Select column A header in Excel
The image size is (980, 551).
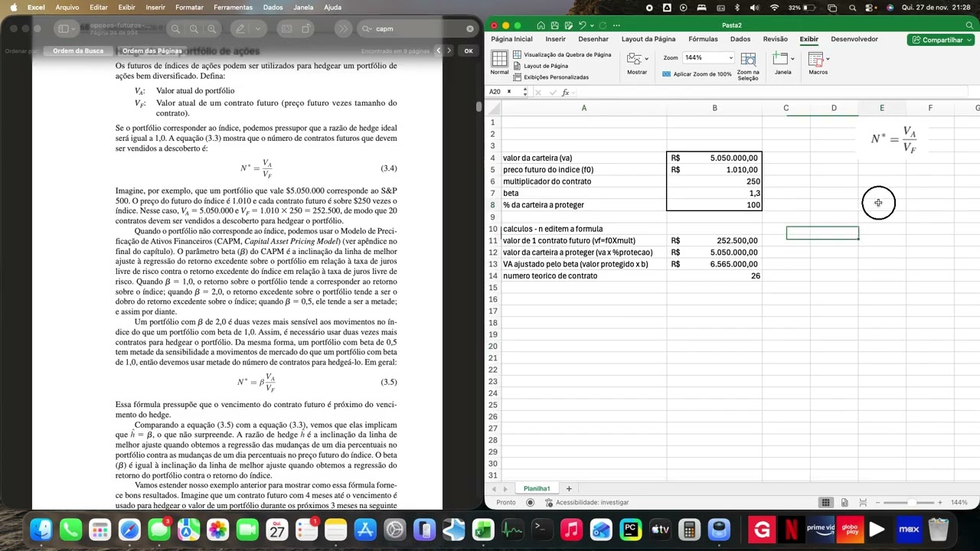coord(583,108)
